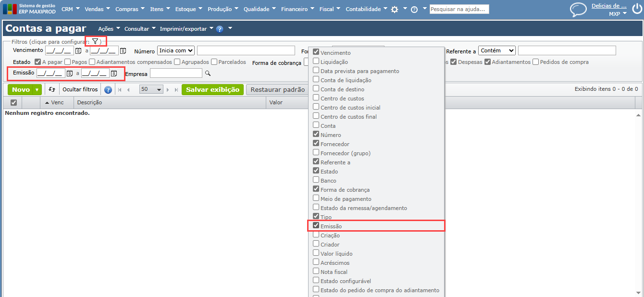
Task: Open the Financeiro menu
Action: tap(297, 9)
